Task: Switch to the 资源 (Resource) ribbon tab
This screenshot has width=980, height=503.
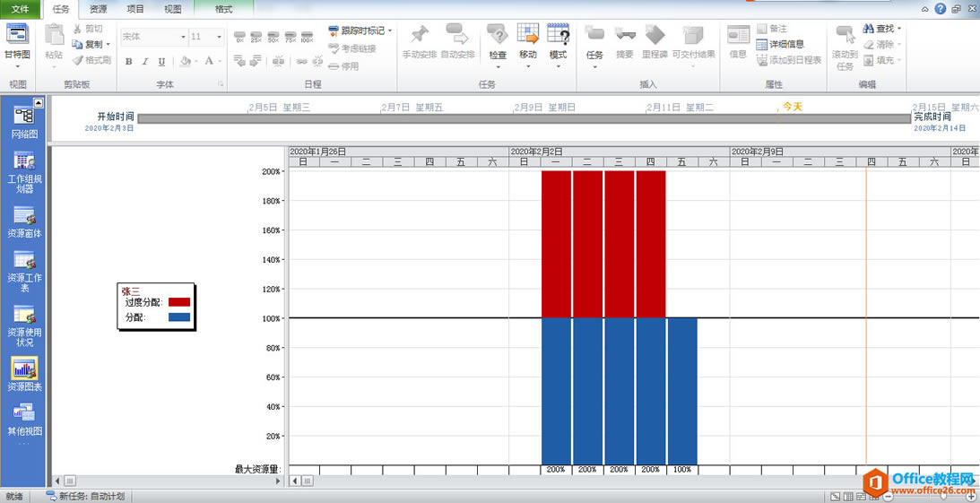Action: [x=99, y=9]
